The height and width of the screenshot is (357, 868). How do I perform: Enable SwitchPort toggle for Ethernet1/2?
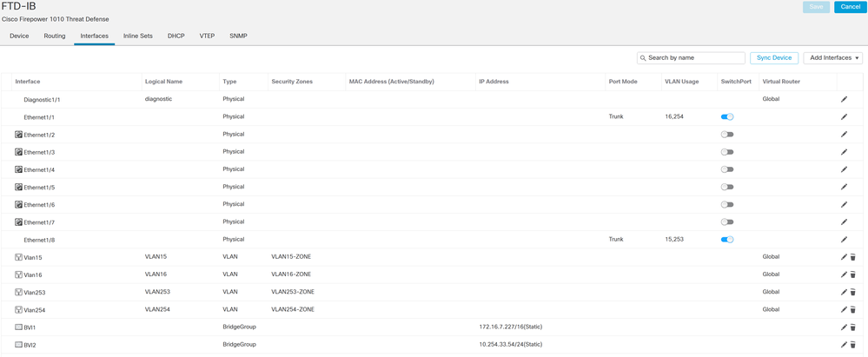point(727,135)
